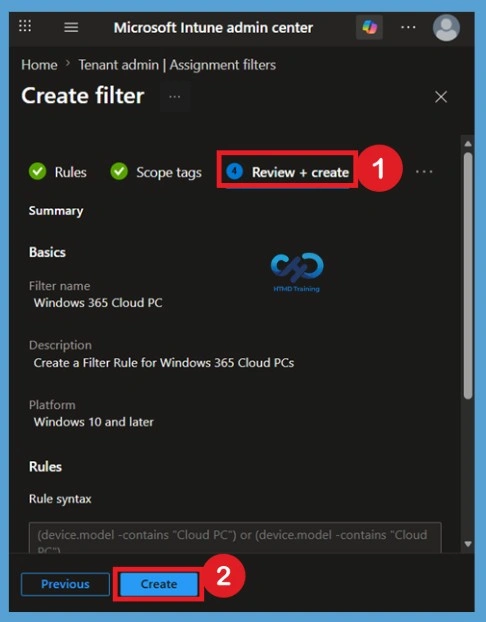The height and width of the screenshot is (622, 486).
Task: Open header ellipsis more options
Action: tap(408, 27)
